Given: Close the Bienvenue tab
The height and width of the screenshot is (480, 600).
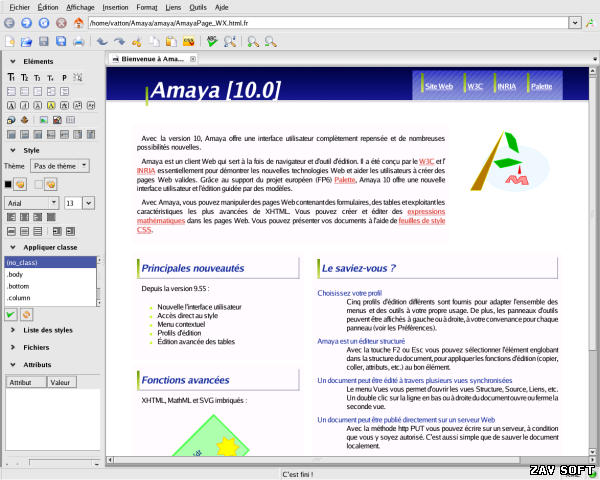Looking at the screenshot, I should (193, 59).
